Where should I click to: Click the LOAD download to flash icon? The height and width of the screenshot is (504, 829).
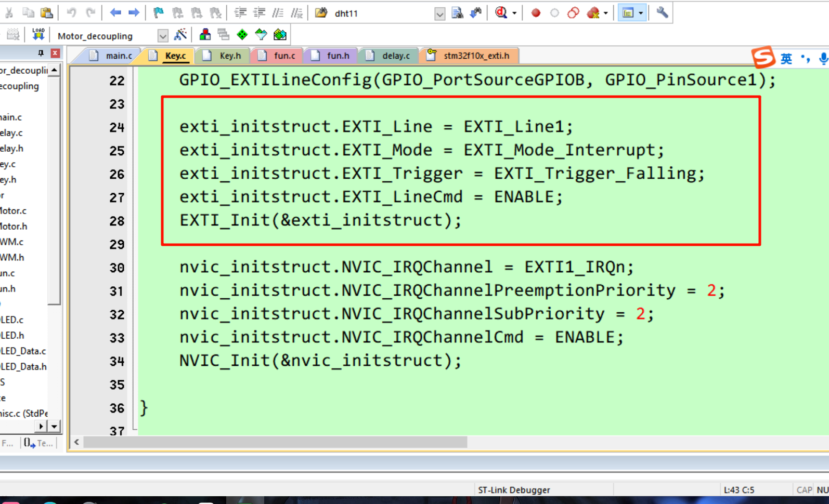pos(38,35)
